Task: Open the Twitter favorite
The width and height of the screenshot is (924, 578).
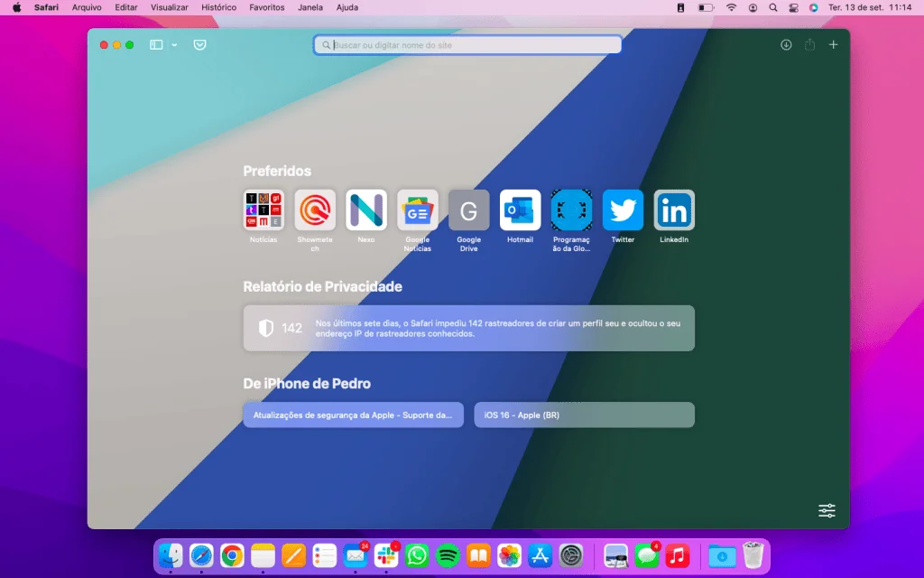Action: point(622,210)
